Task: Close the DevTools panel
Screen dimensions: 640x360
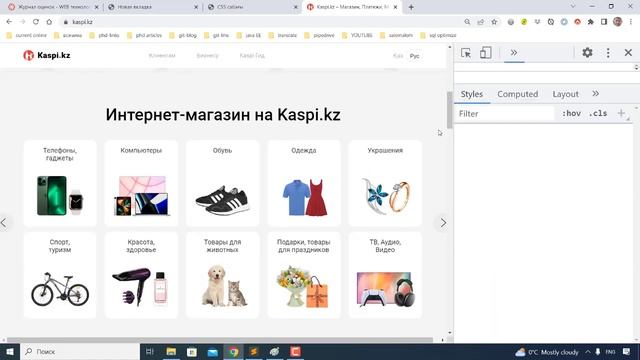Action: click(628, 53)
